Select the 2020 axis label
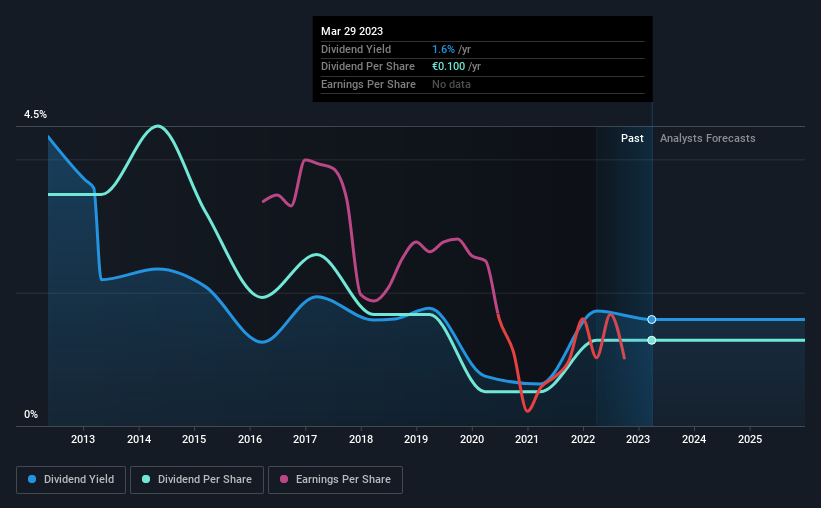The height and width of the screenshot is (508, 821). pyautogui.click(x=472, y=439)
